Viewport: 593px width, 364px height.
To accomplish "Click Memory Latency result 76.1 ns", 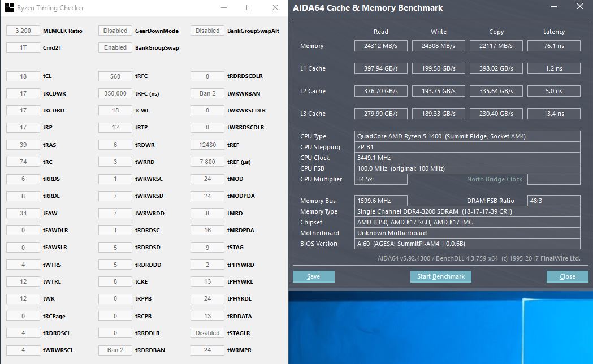I will click(x=554, y=46).
